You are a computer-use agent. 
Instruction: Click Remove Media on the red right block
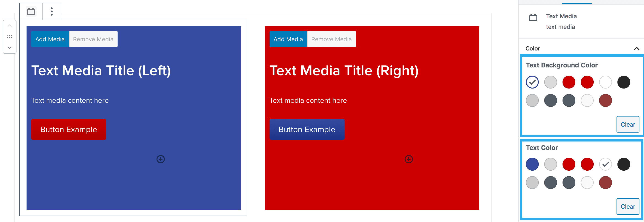click(332, 39)
